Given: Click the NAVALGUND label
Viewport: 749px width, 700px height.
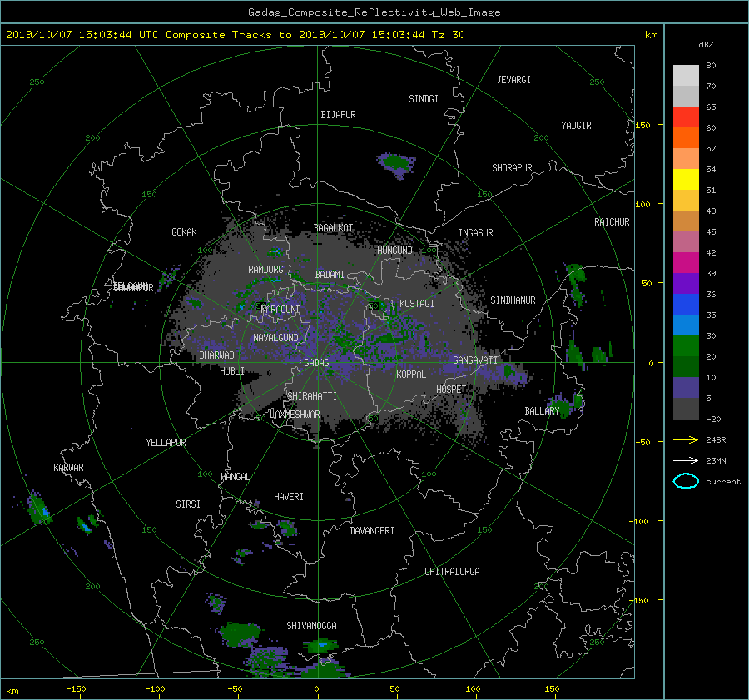Looking at the screenshot, I should 275,338.
